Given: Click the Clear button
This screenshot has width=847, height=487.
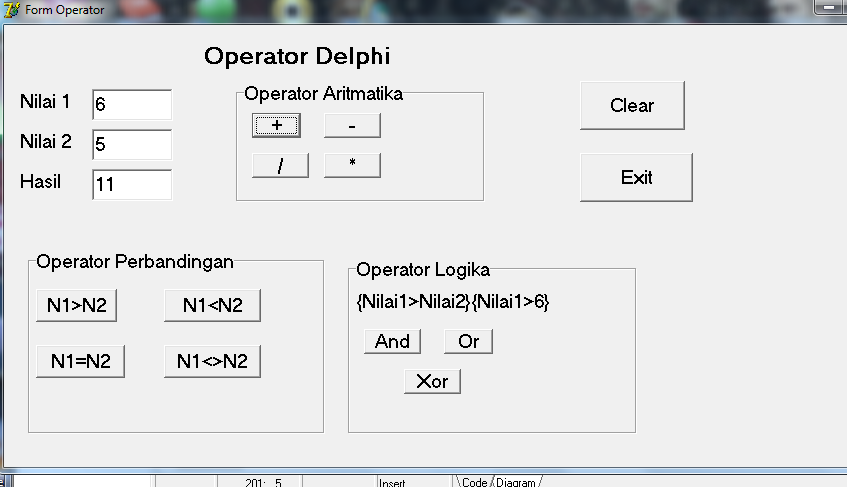Looking at the screenshot, I should tap(632, 105).
